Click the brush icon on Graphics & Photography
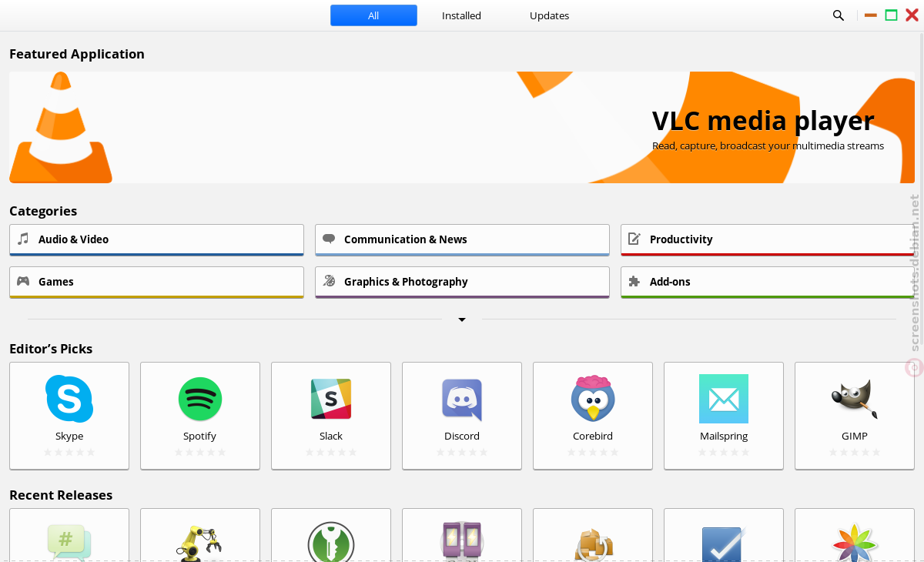Viewport: 924px width, 562px height. coord(329,281)
